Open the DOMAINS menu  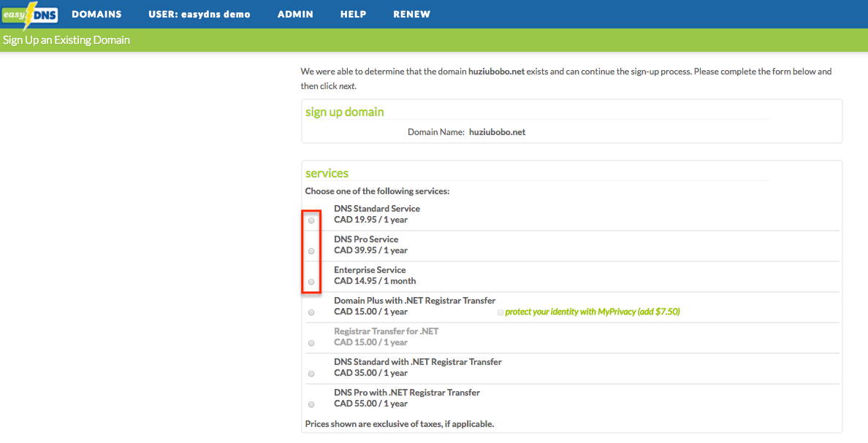97,15
